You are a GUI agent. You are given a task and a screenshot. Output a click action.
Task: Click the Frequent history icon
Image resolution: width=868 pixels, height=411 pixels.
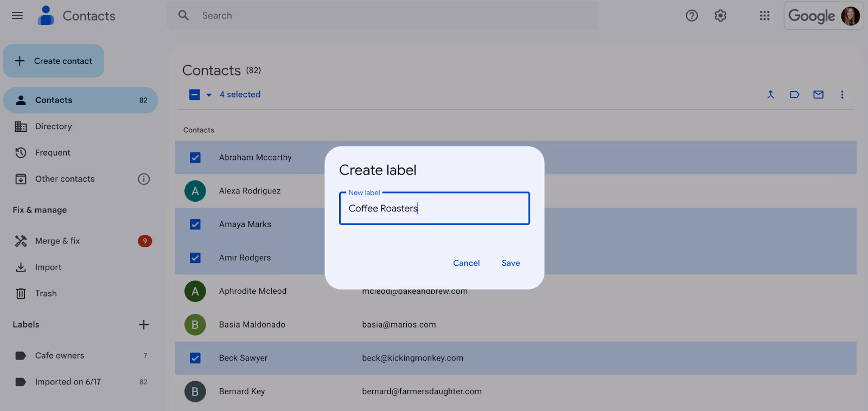[x=21, y=153]
